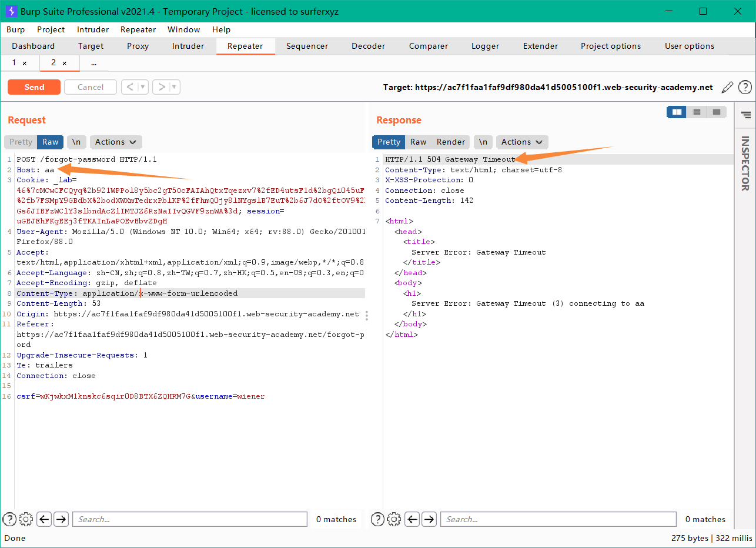Viewport: 756px width, 548px height.
Task: Open response search settings gear
Action: coord(394,519)
